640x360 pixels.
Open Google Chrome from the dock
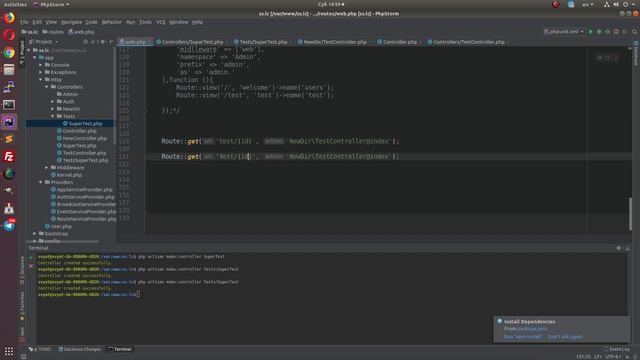coord(9,53)
